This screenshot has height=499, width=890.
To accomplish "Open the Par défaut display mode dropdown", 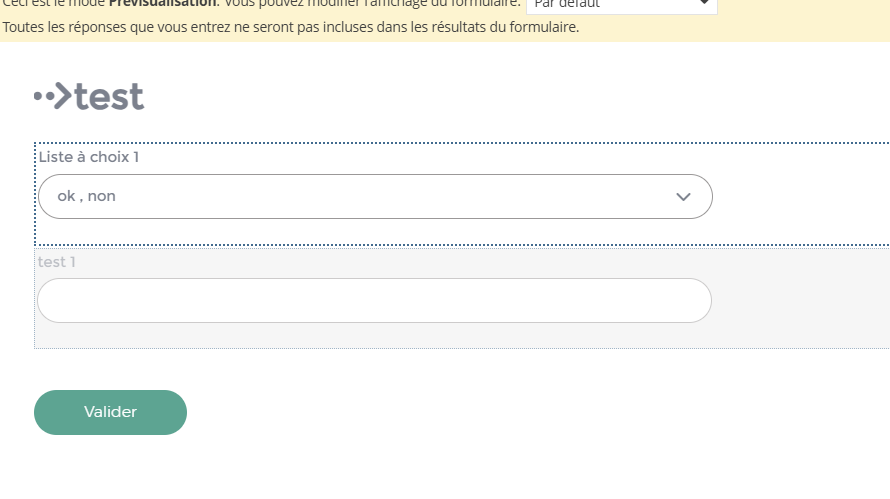I will (x=622, y=5).
